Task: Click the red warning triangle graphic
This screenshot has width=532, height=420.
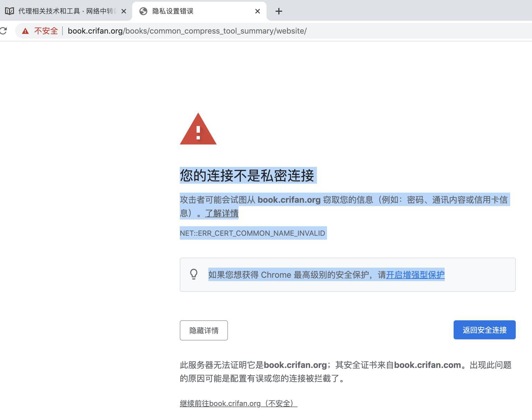Action: coord(198,129)
